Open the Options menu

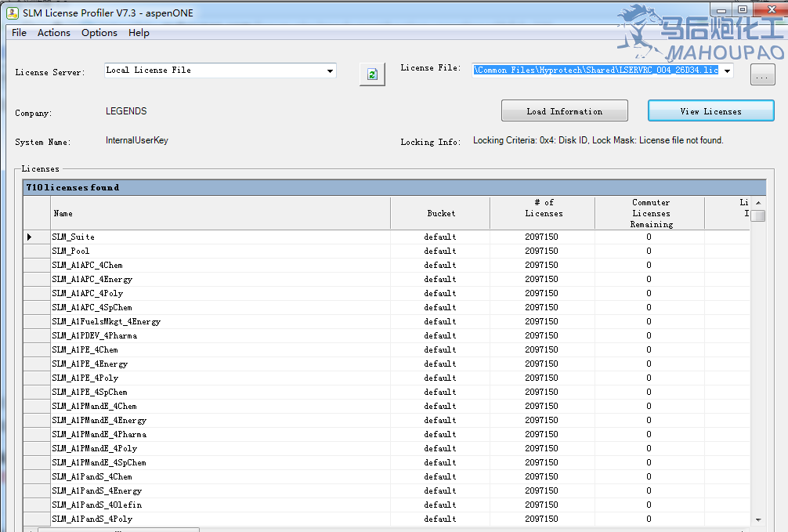[x=99, y=33]
